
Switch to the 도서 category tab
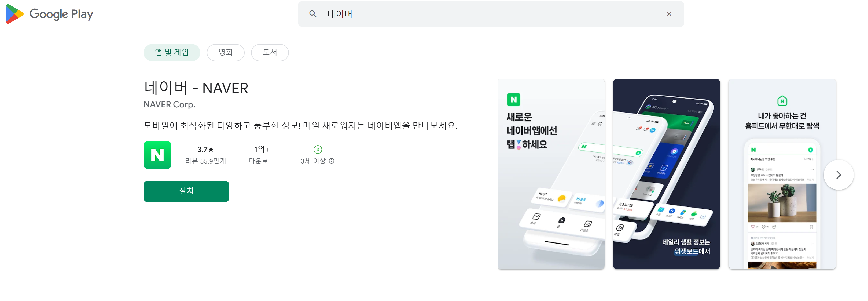coord(270,52)
